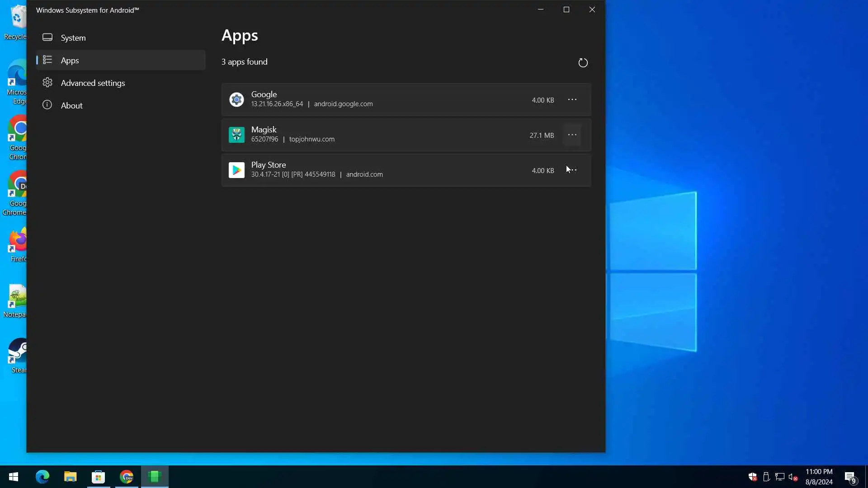The height and width of the screenshot is (488, 868).
Task: Open more options for Magisk
Action: [572, 135]
